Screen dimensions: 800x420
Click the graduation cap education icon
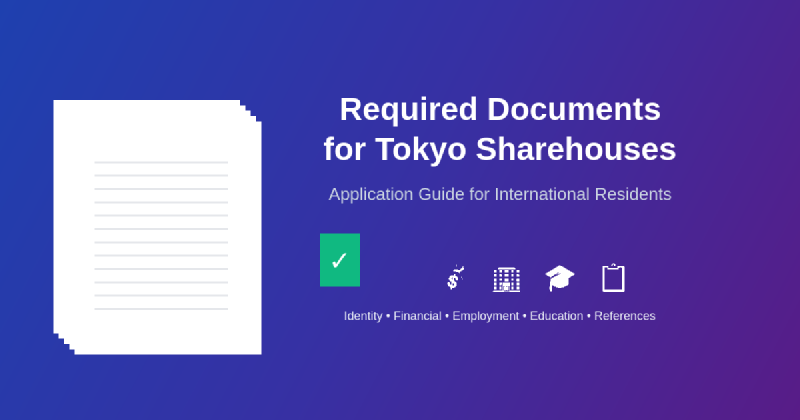[x=560, y=278]
